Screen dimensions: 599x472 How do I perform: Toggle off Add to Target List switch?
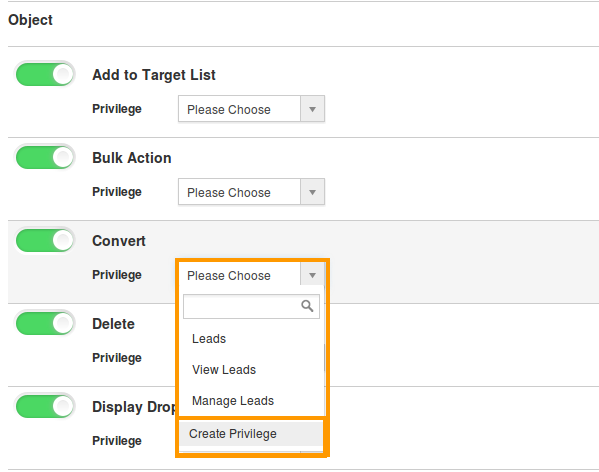point(45,74)
